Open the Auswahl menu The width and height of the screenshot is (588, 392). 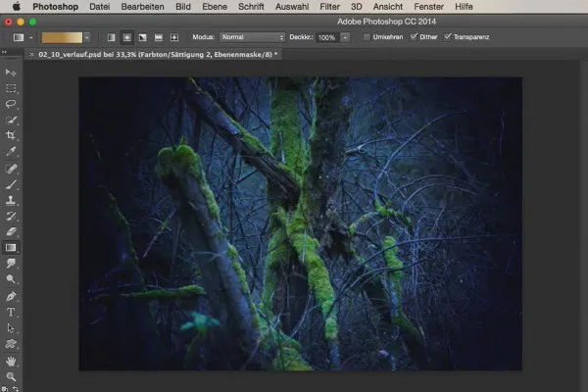[292, 7]
